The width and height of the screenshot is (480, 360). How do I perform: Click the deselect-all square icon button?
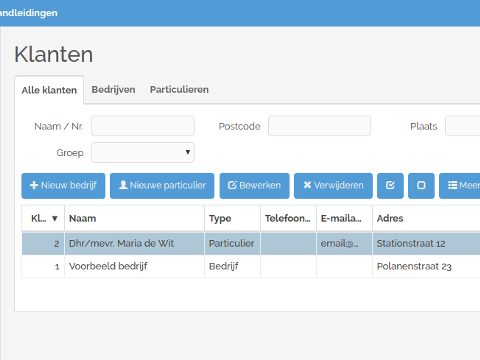click(421, 186)
